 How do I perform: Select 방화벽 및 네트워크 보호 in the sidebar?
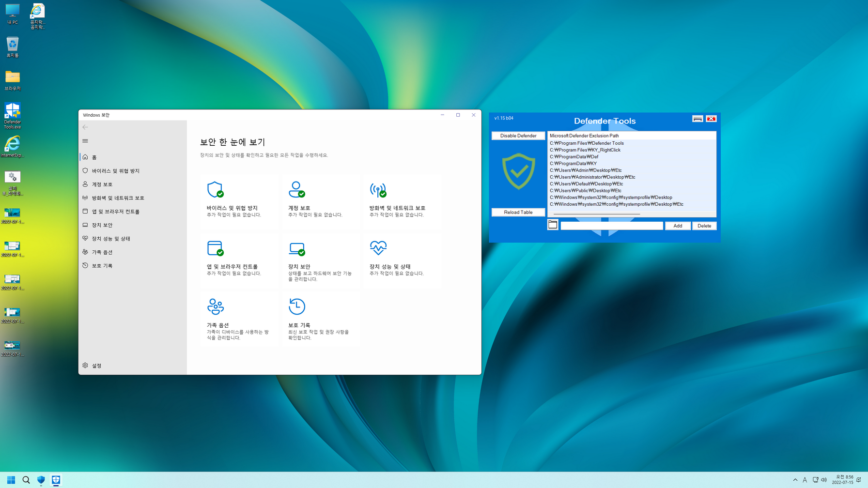click(x=133, y=198)
